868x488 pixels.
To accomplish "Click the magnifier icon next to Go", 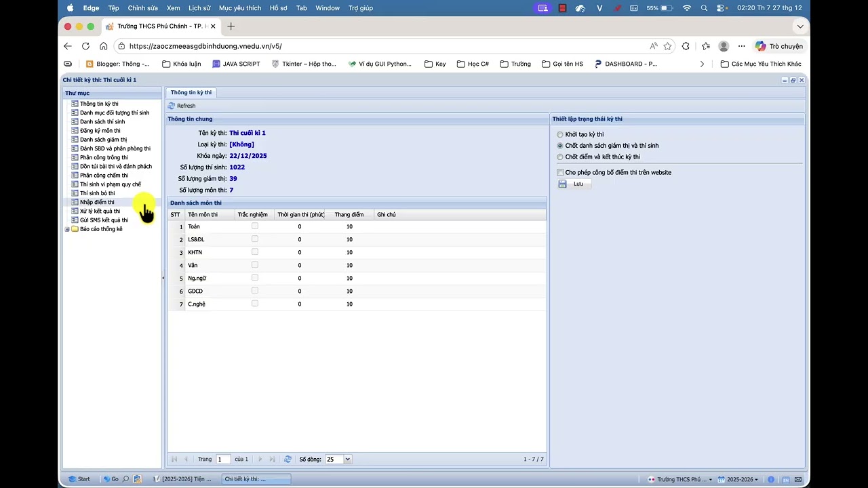I will point(125,479).
